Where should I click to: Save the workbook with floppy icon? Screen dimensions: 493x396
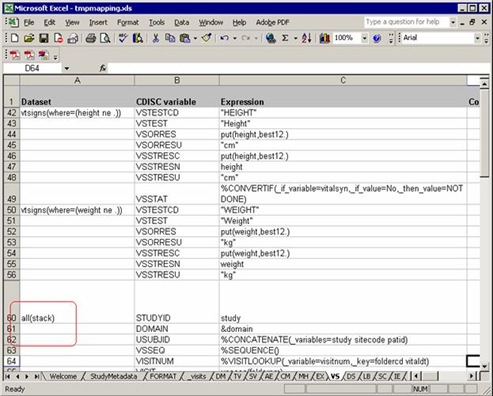(x=44, y=38)
